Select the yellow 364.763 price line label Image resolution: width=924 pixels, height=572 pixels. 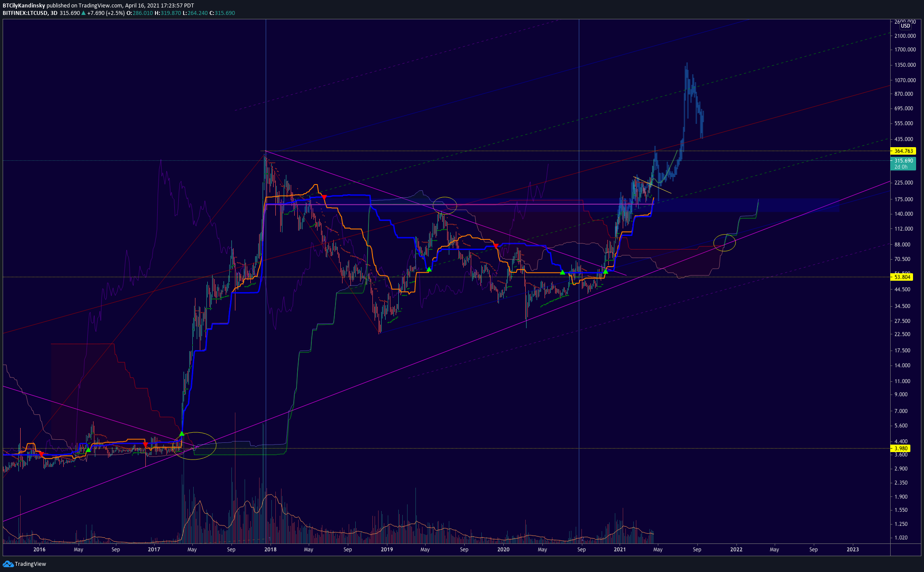pos(903,151)
